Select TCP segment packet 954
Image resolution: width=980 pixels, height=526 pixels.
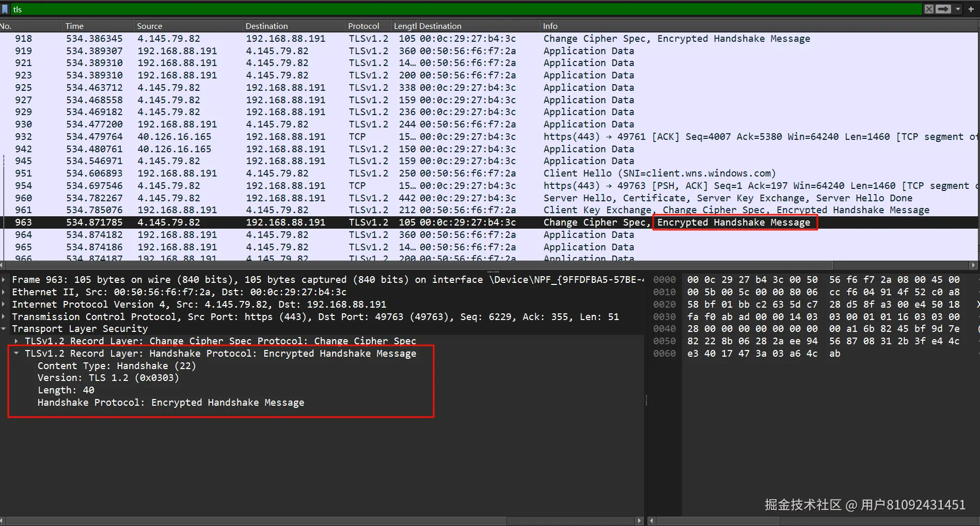489,186
